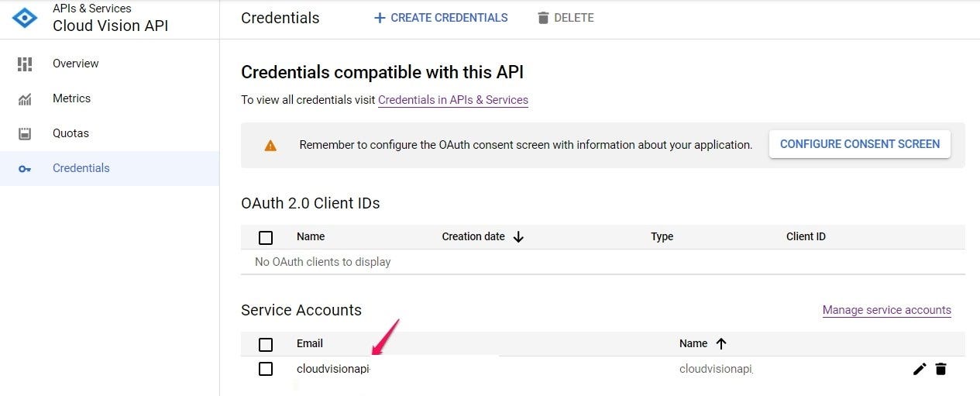Open the Quotas icon in sidebar
Image resolution: width=980 pixels, height=396 pixels.
(25, 134)
